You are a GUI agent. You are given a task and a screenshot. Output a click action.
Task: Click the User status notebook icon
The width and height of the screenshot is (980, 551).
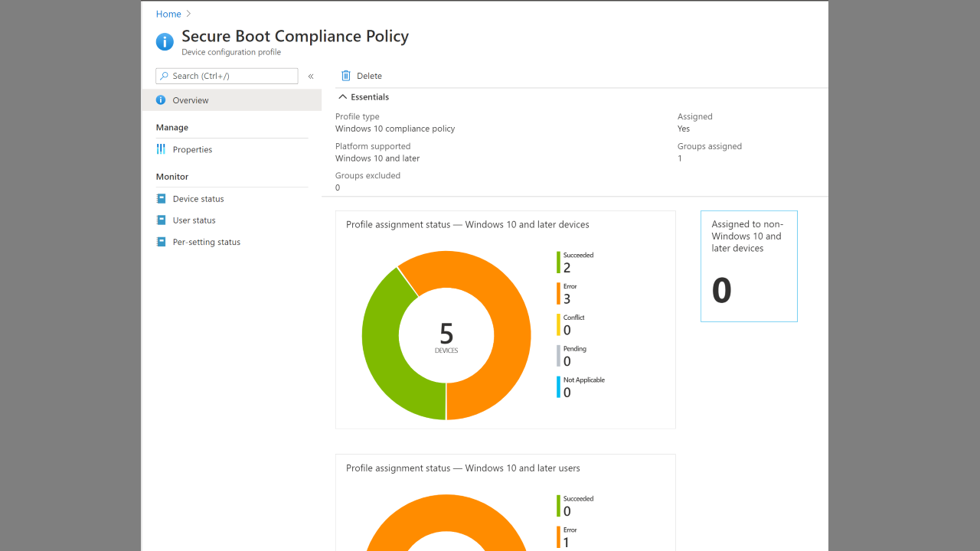point(161,220)
